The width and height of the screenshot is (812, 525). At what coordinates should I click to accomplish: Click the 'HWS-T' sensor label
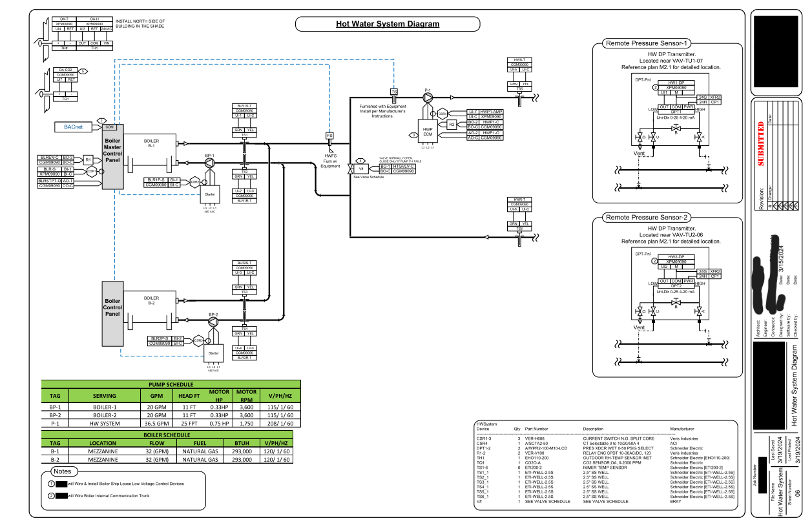pos(518,59)
